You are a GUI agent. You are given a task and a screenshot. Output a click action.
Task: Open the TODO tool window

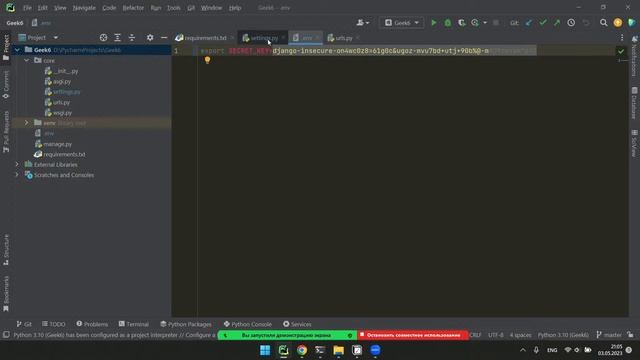point(53,324)
